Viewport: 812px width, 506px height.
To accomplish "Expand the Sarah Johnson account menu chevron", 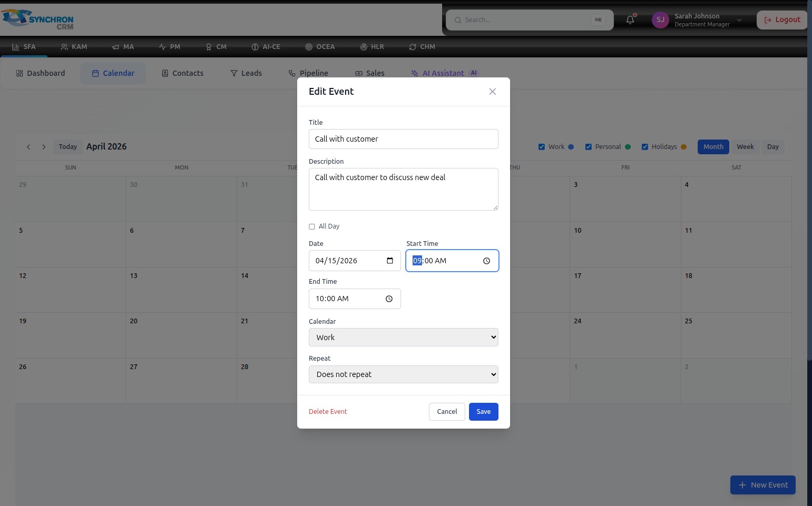I will pyautogui.click(x=739, y=20).
